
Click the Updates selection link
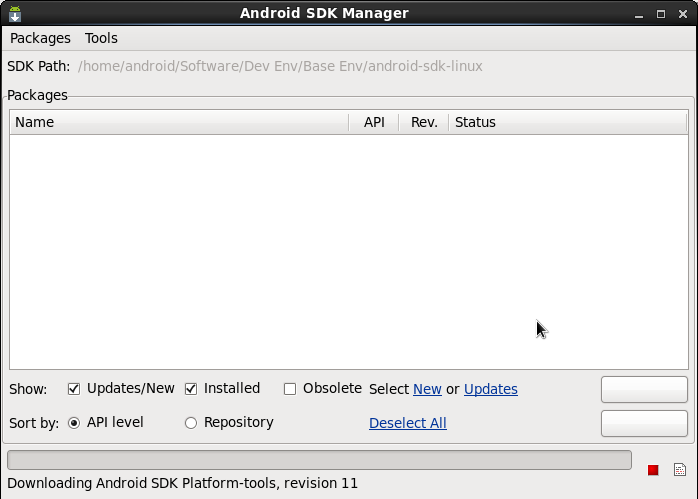[490, 389]
